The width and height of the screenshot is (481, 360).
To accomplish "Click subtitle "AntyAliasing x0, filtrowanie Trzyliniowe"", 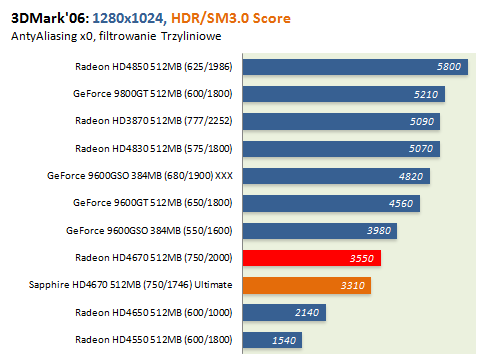I will click(116, 36).
